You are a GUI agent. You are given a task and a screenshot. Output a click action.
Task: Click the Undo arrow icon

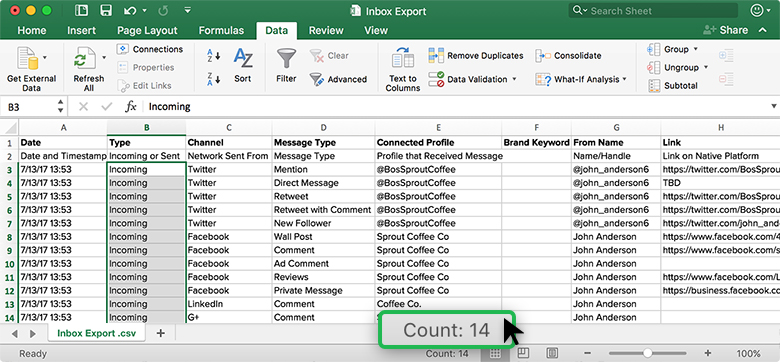(x=130, y=10)
